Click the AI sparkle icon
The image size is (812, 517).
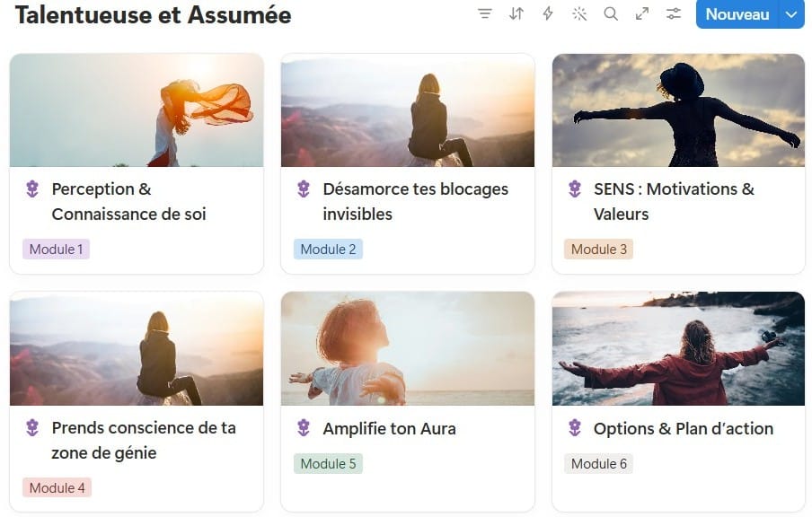pyautogui.click(x=579, y=13)
